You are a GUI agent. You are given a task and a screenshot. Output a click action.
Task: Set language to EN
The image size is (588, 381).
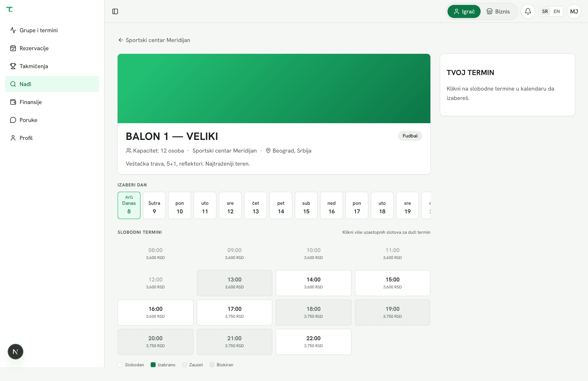[556, 11]
